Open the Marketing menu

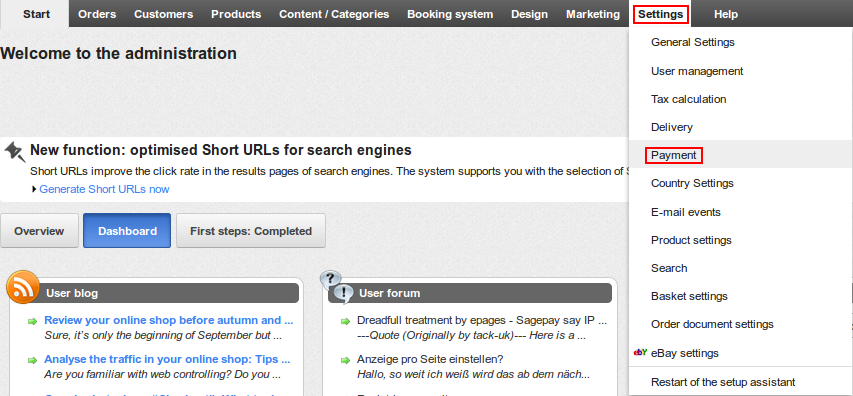pyautogui.click(x=592, y=14)
